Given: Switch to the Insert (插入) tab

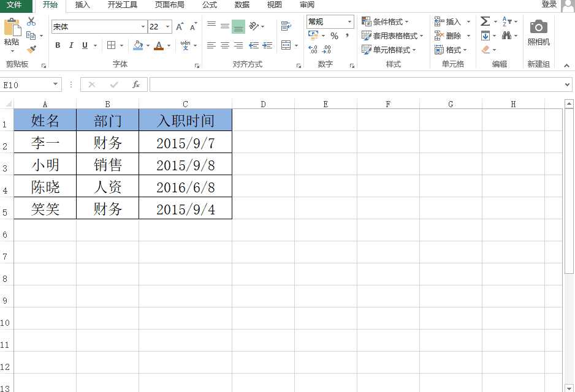Looking at the screenshot, I should [x=83, y=5].
